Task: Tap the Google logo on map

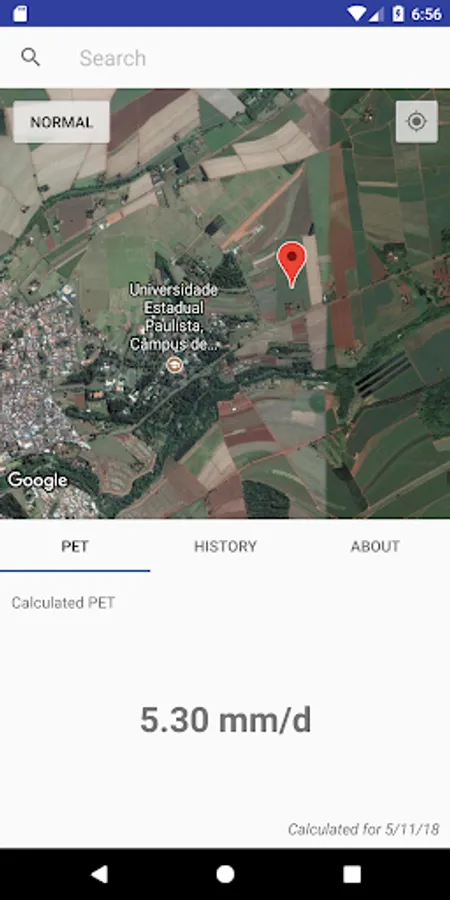Action: (37, 480)
